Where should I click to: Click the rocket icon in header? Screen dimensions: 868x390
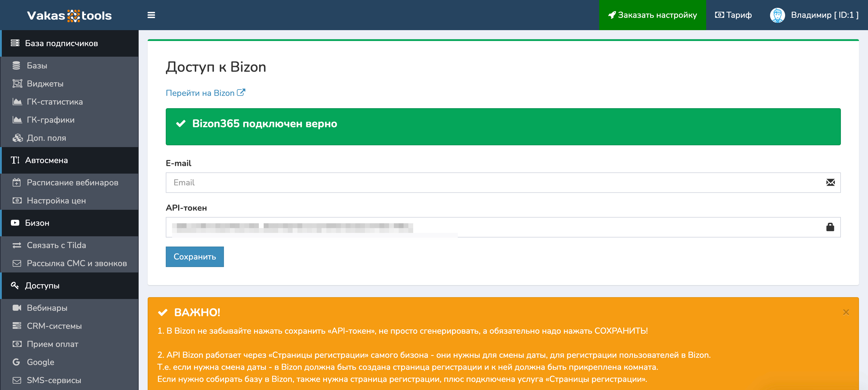(x=612, y=15)
